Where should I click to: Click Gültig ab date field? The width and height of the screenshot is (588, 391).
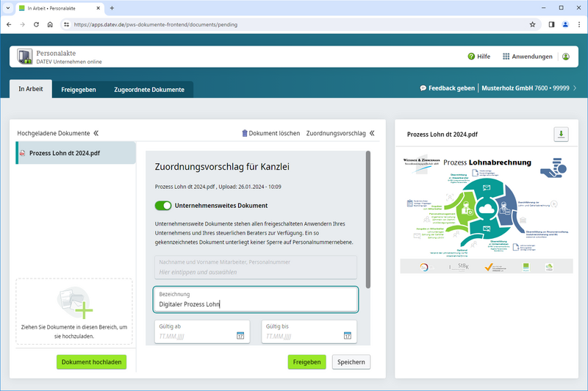pos(202,331)
